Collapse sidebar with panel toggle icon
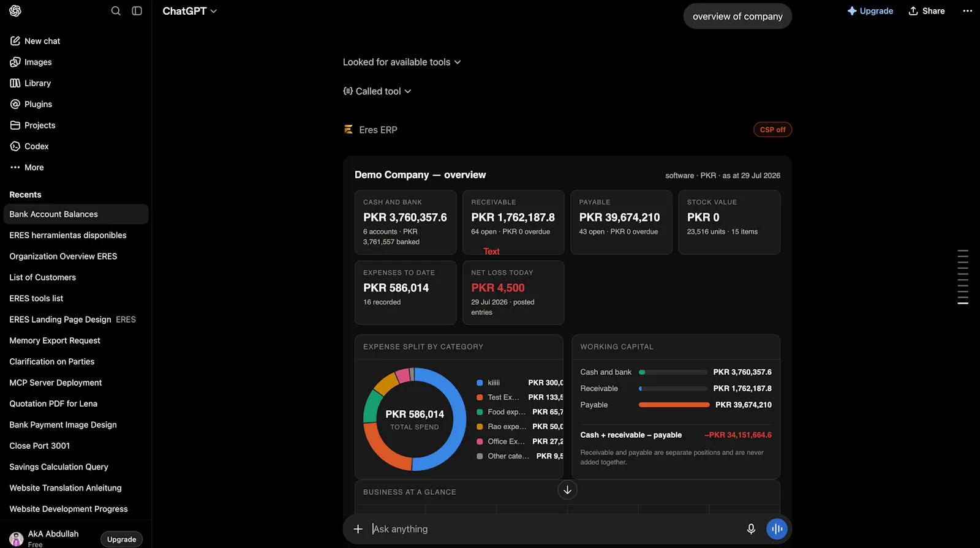Viewport: 980px width, 548px height. tap(137, 11)
